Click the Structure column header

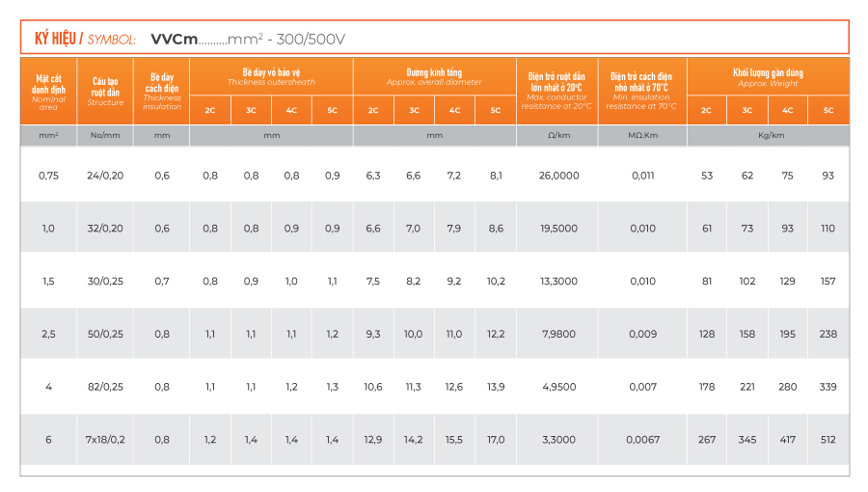tap(105, 91)
